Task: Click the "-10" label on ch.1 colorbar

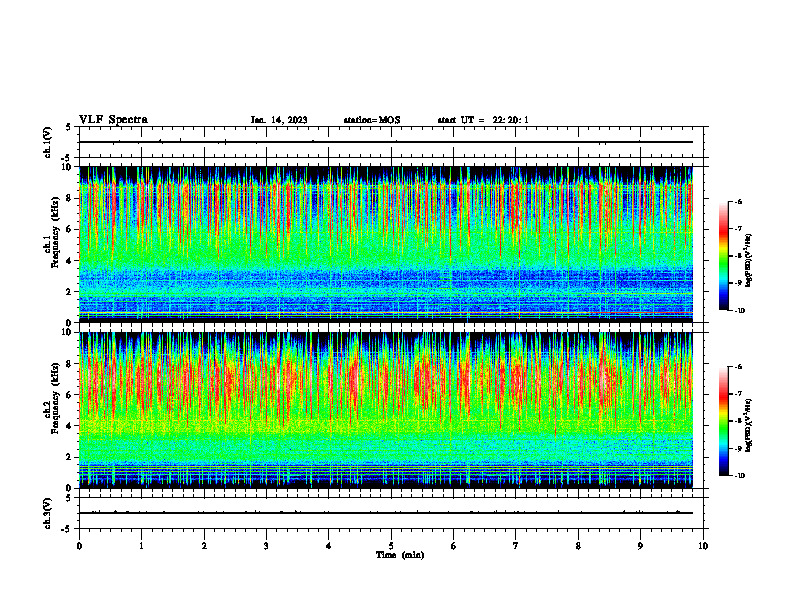Action: click(739, 310)
